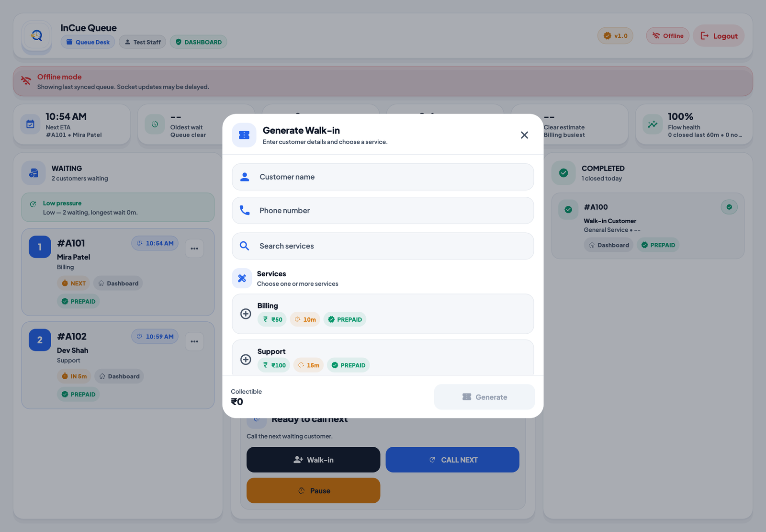
Task: Click the CALL NEXT button
Action: [452, 460]
